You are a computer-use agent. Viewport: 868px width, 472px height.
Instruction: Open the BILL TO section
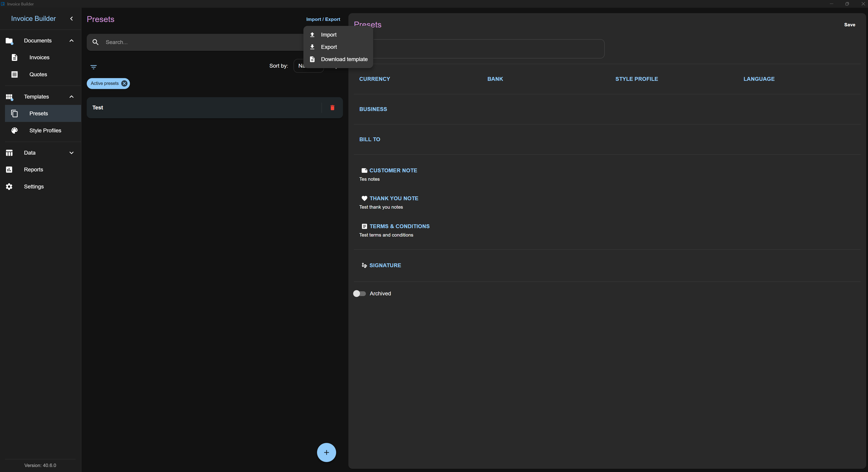coord(370,139)
